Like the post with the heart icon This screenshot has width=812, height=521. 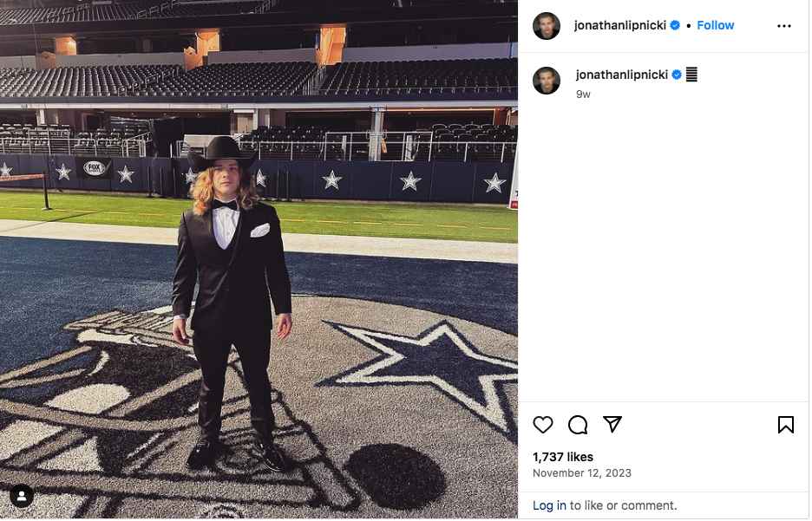click(x=543, y=425)
